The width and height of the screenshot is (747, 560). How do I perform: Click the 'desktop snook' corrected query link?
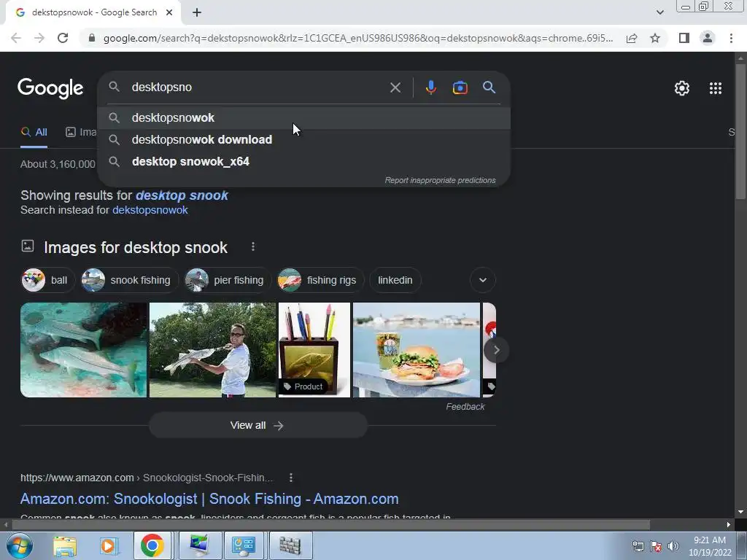(x=182, y=195)
